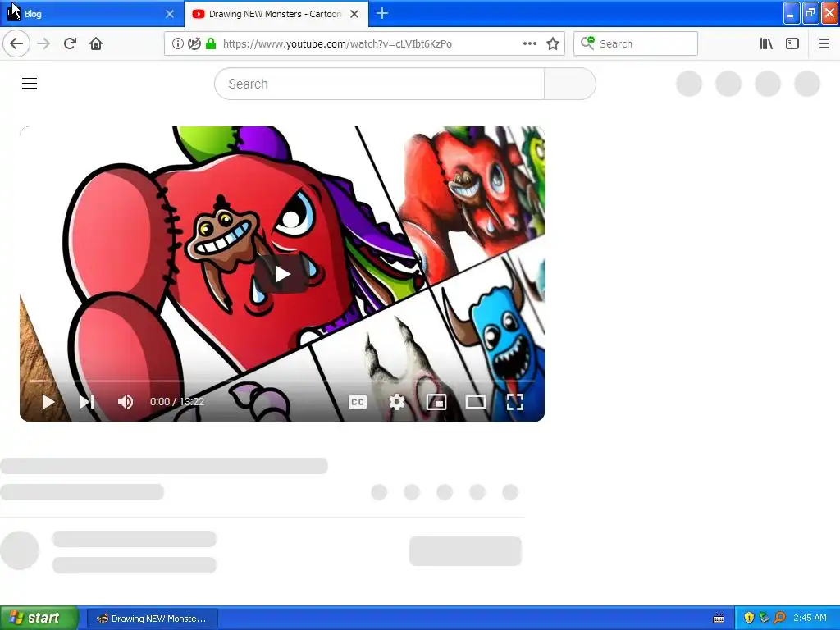Image resolution: width=840 pixels, height=630 pixels.
Task: Click the YouTube search field
Action: point(379,84)
